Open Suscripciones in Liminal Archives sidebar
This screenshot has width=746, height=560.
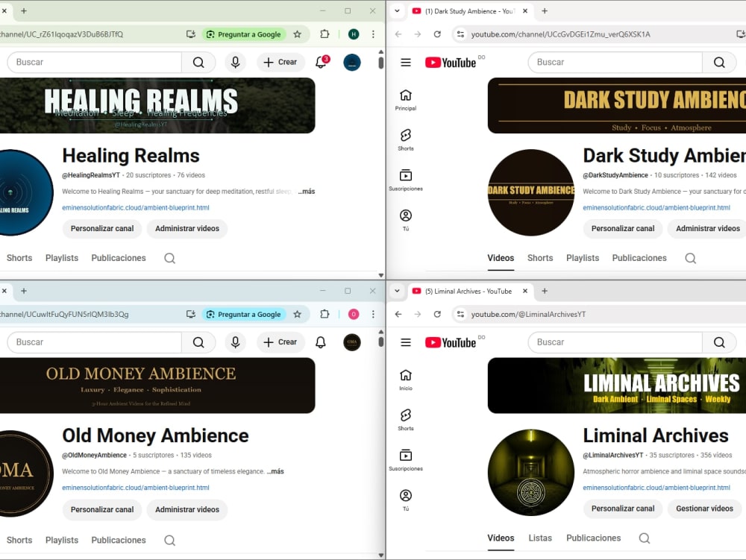406,460
